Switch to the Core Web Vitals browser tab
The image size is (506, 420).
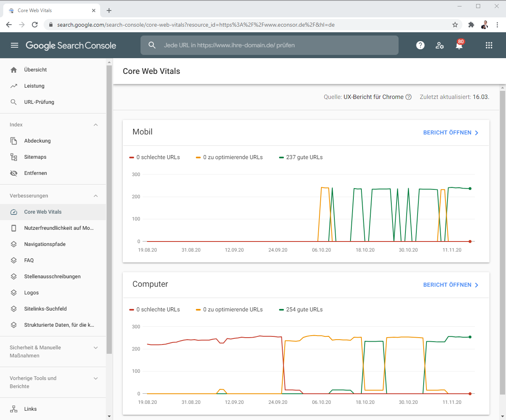pyautogui.click(x=48, y=10)
